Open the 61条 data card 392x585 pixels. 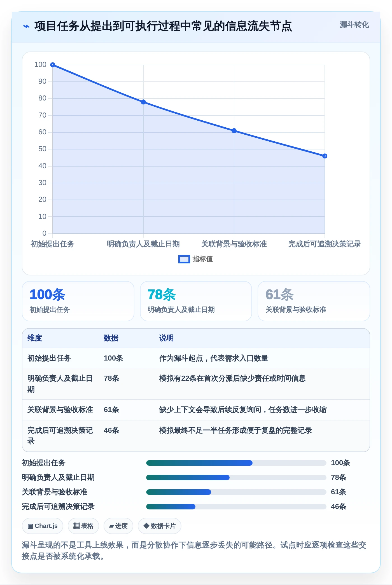point(314,301)
